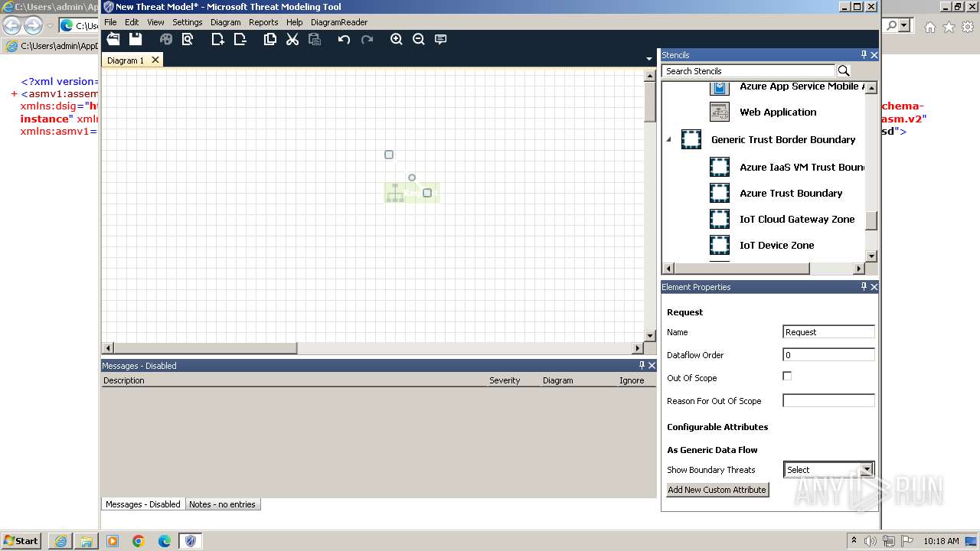Delete current diagram with page-minus icon
Viewport: 980px width, 551px height.
click(240, 39)
